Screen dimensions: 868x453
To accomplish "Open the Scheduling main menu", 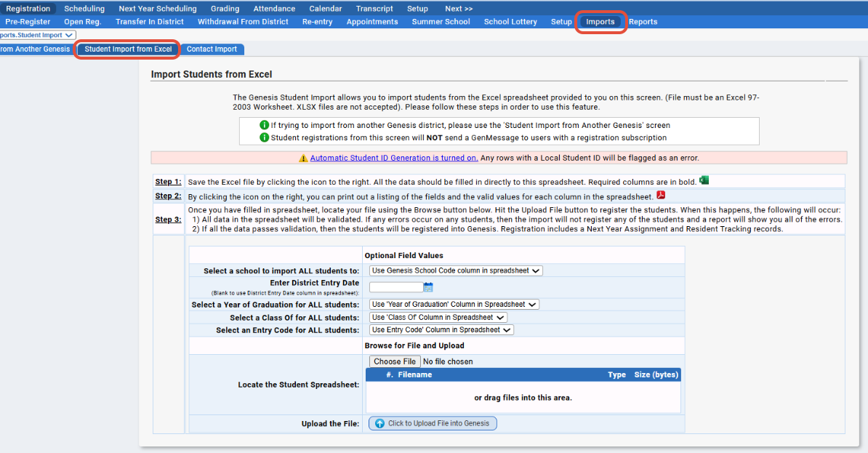I will [84, 8].
